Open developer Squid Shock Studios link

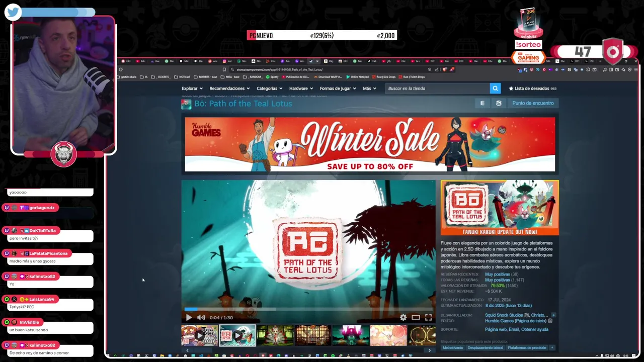tap(504, 315)
